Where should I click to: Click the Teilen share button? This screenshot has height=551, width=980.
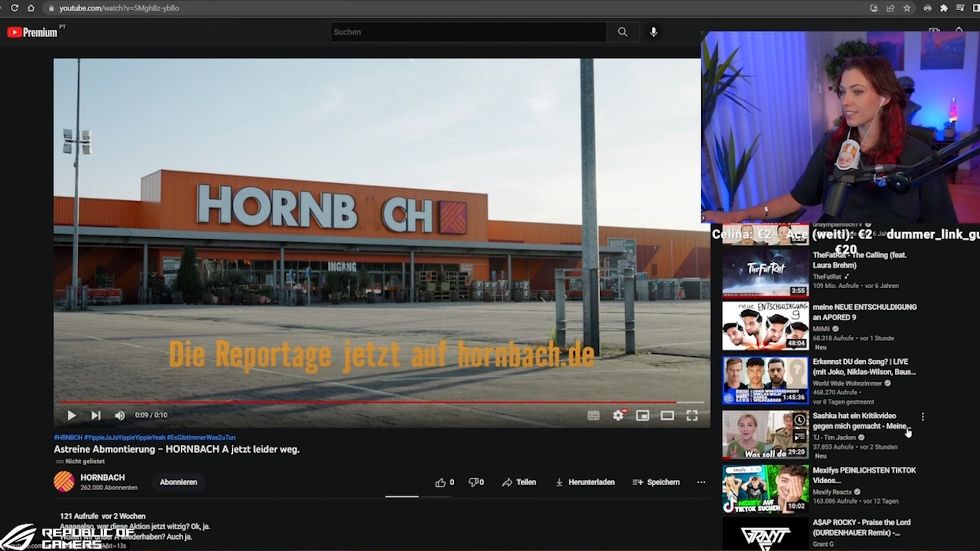[x=519, y=482]
